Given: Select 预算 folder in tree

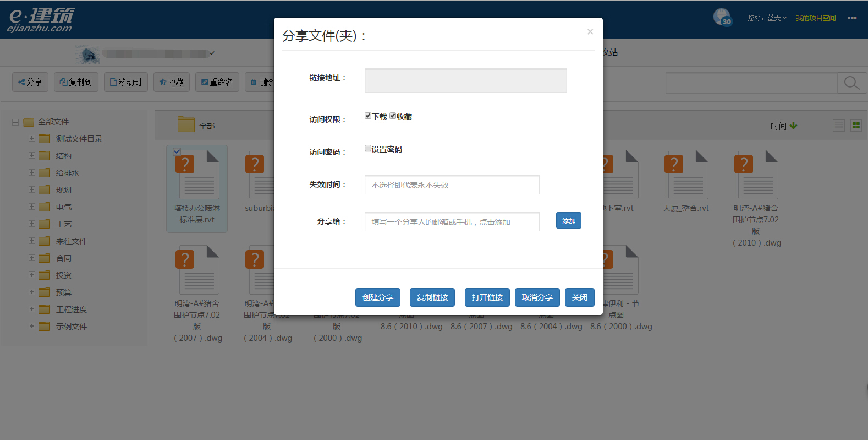Looking at the screenshot, I should pyautogui.click(x=64, y=292).
